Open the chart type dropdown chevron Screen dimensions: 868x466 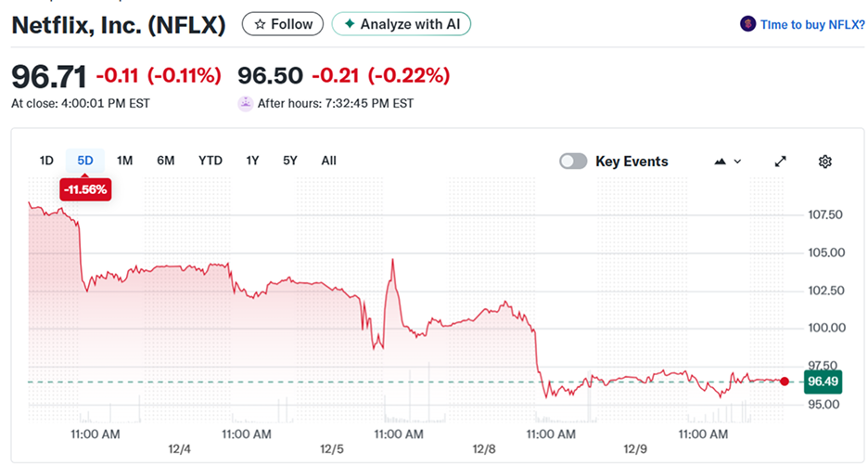click(x=738, y=162)
